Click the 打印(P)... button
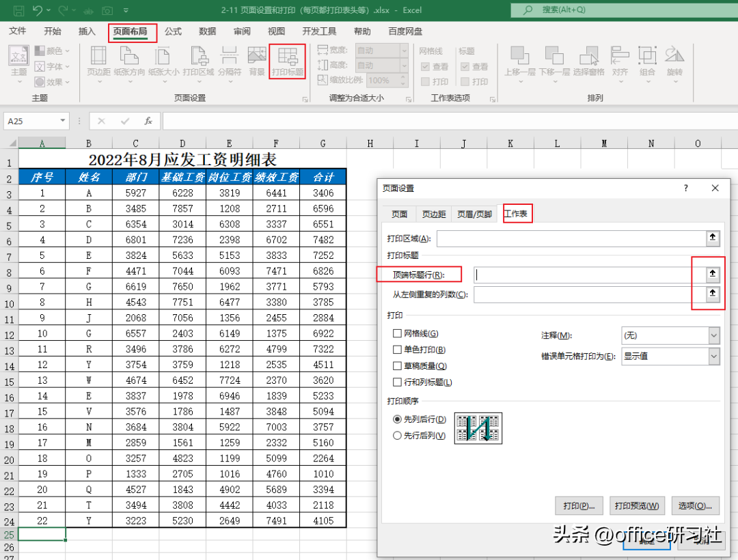Viewport: 738px width, 560px height. (x=579, y=505)
